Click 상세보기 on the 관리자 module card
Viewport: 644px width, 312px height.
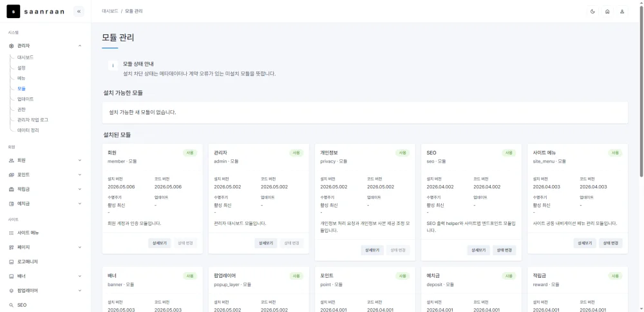tap(266, 243)
